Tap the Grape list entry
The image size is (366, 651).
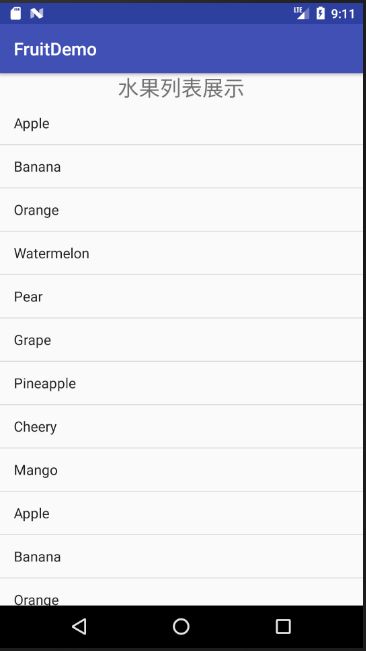[x=181, y=340]
